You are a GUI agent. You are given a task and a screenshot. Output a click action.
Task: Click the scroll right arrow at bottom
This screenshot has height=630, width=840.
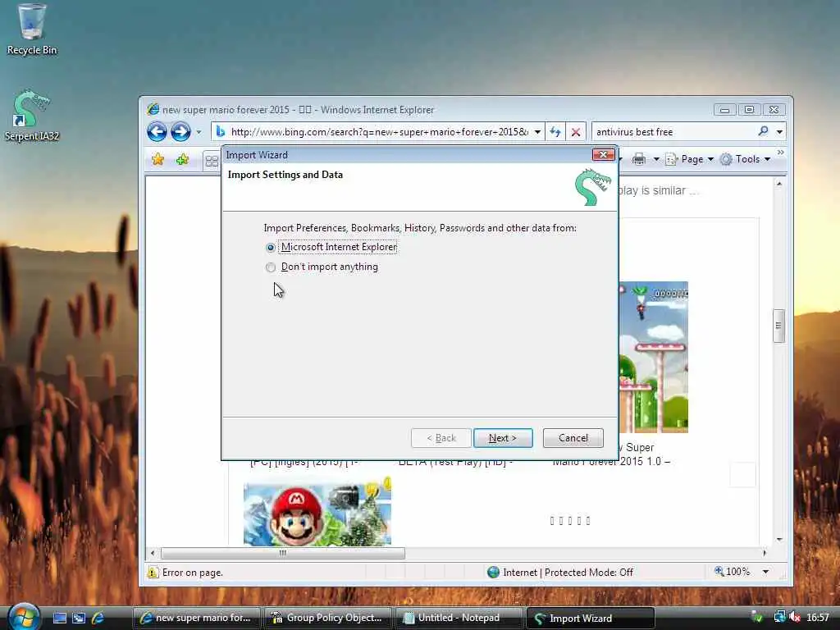tap(765, 553)
